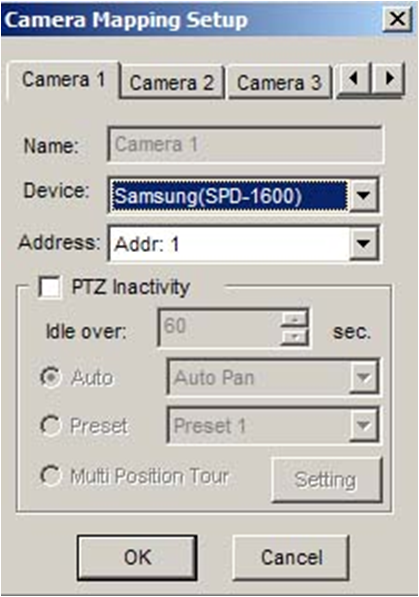This screenshot has width=419, height=597.
Task: Switch to the Camera 3 tab
Action: point(279,83)
